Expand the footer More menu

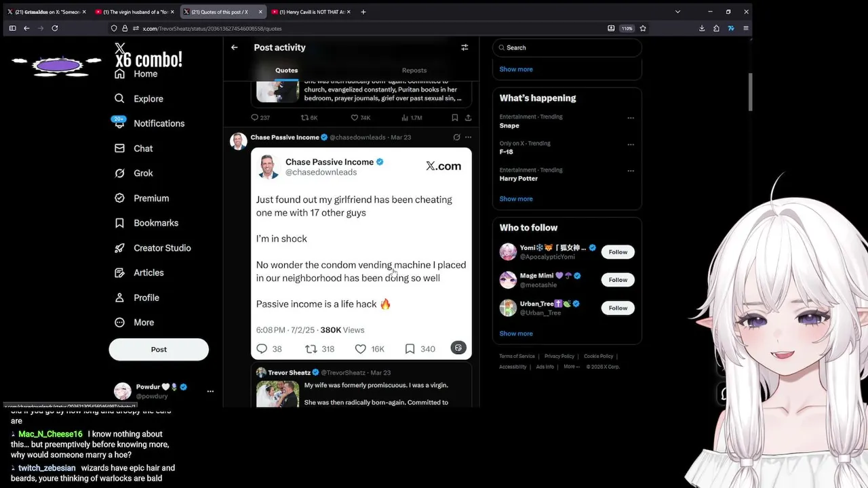click(x=571, y=367)
